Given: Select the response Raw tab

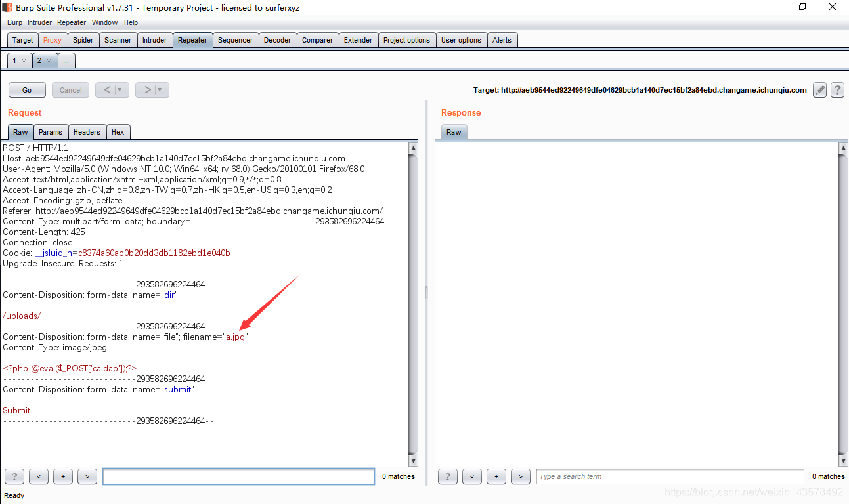Looking at the screenshot, I should [x=454, y=132].
